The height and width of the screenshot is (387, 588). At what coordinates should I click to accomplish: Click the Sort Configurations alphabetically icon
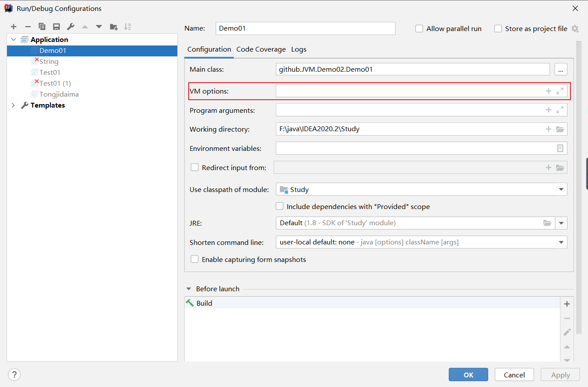pyautogui.click(x=127, y=27)
